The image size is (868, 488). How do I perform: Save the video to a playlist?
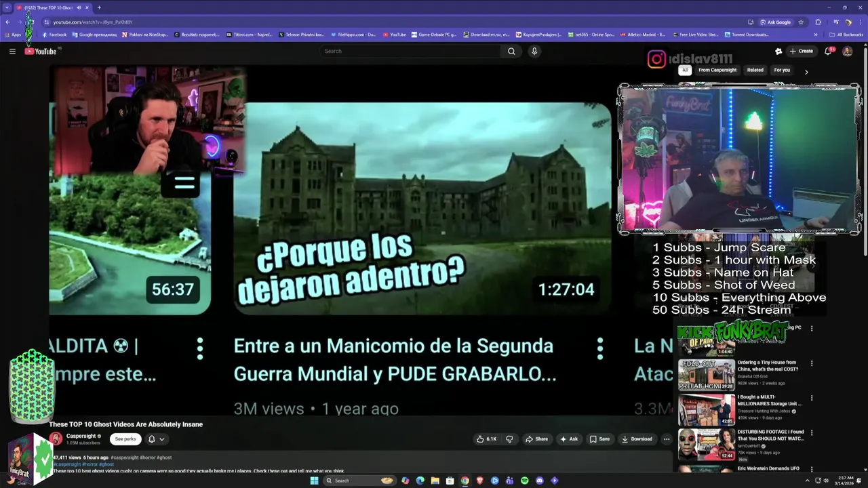coord(599,439)
